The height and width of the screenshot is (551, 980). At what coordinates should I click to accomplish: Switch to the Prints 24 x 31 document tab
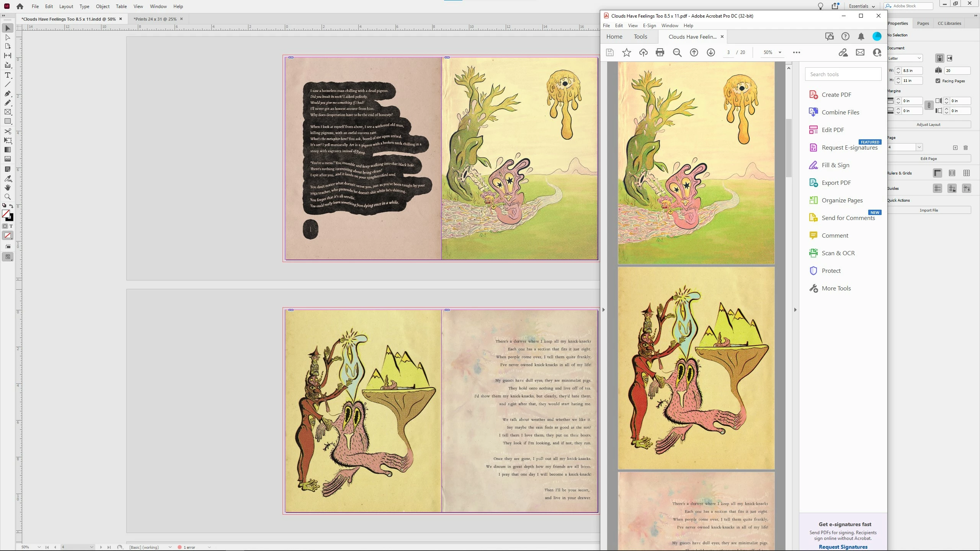click(x=155, y=19)
